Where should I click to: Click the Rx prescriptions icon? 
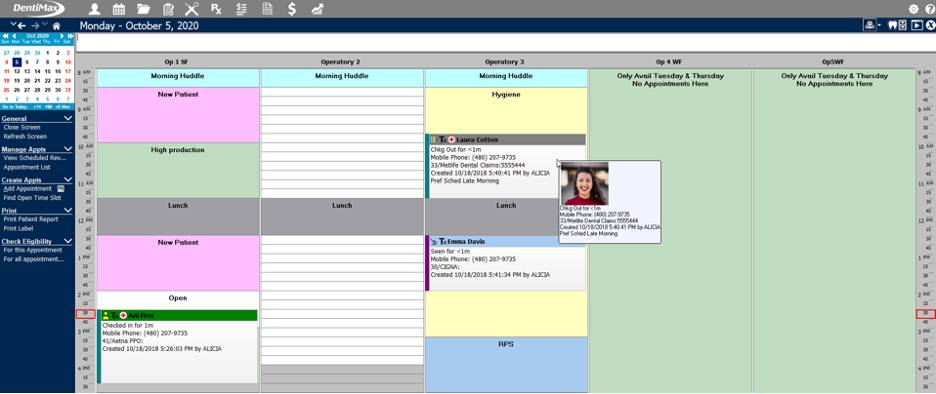(x=216, y=9)
